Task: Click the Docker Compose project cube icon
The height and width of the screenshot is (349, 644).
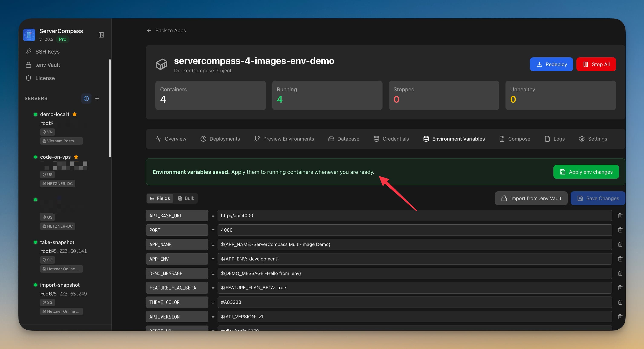Action: (x=162, y=64)
